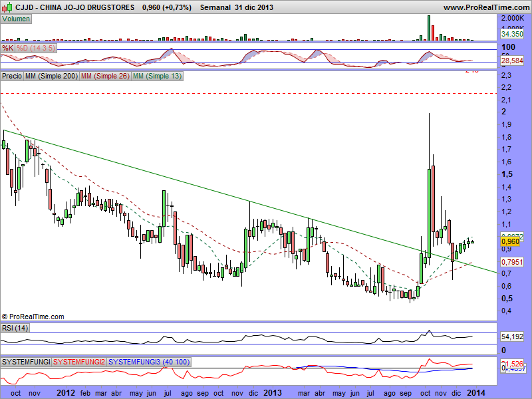Click the 'Semanal 31 dic 2013' timeframe text
The image size is (532, 399).
(x=237, y=7)
